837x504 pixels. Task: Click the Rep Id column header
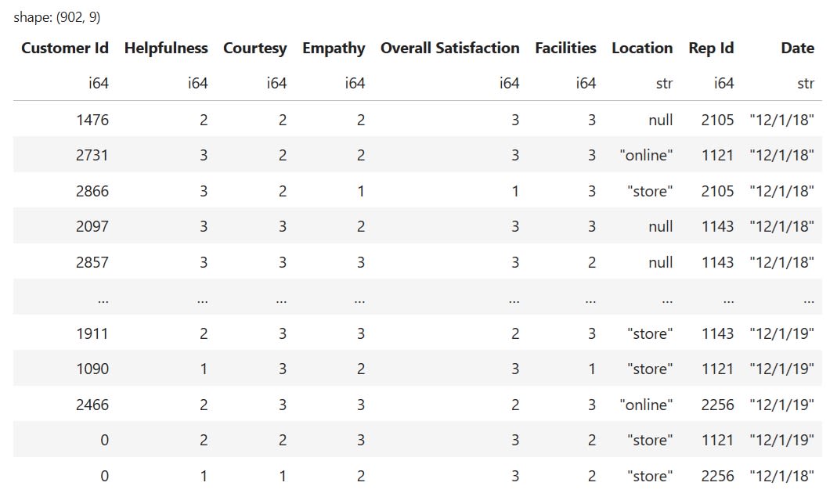pyautogui.click(x=711, y=48)
